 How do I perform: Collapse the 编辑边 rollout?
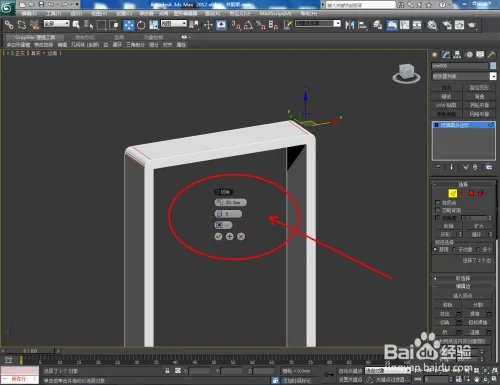click(464, 286)
